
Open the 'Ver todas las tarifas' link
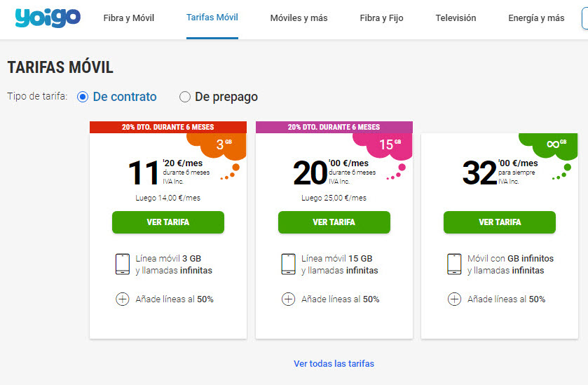[334, 364]
